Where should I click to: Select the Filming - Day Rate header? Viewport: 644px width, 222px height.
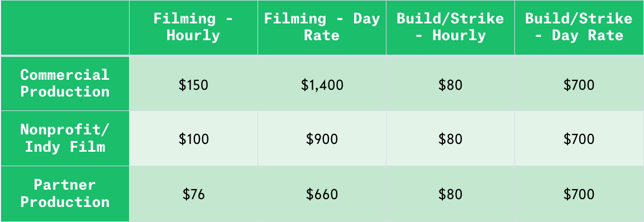(322, 27)
